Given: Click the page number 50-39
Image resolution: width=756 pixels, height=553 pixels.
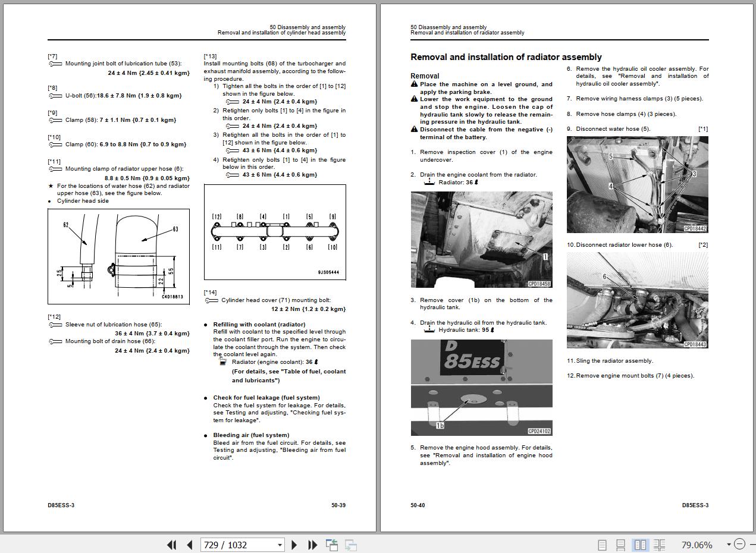Looking at the screenshot, I should pyautogui.click(x=338, y=505).
